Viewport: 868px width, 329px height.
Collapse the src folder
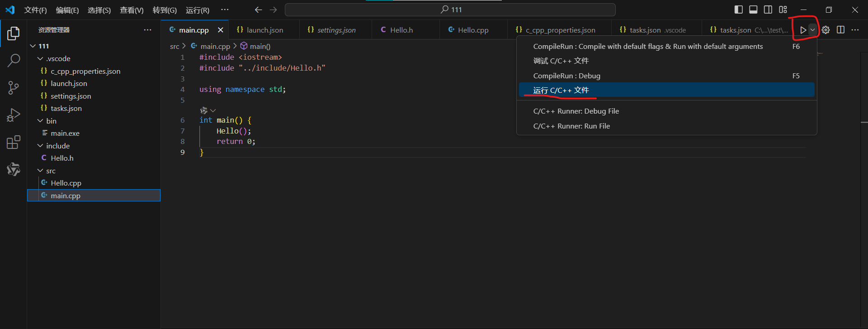point(40,171)
